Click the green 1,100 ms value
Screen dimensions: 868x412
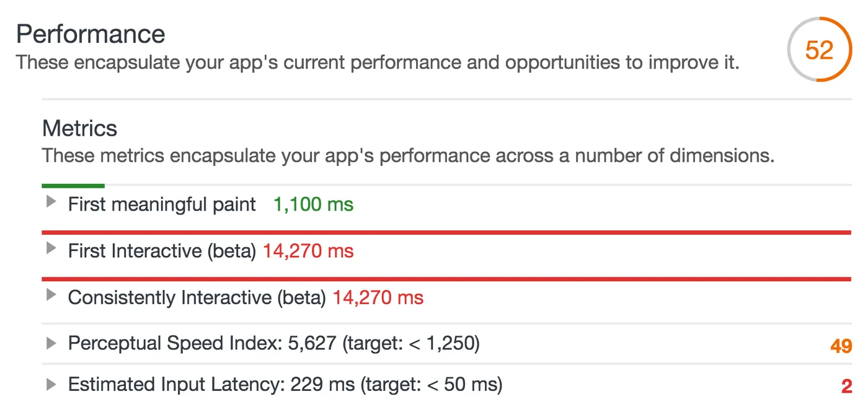pyautogui.click(x=313, y=204)
